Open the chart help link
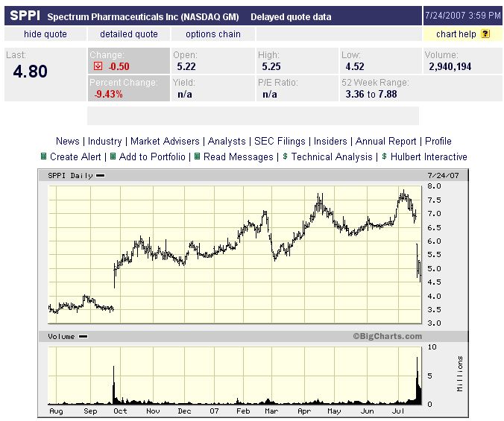 pyautogui.click(x=456, y=34)
